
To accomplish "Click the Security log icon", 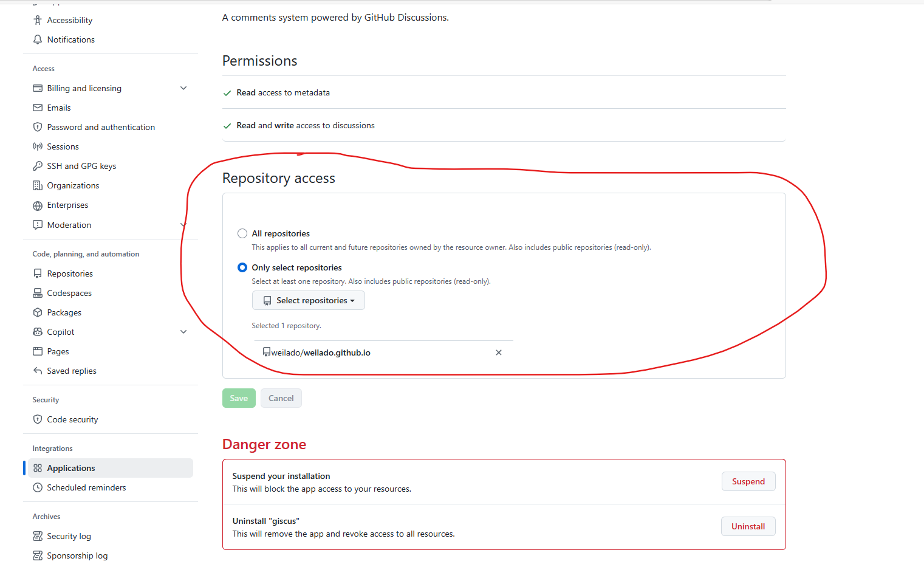I will (x=38, y=536).
